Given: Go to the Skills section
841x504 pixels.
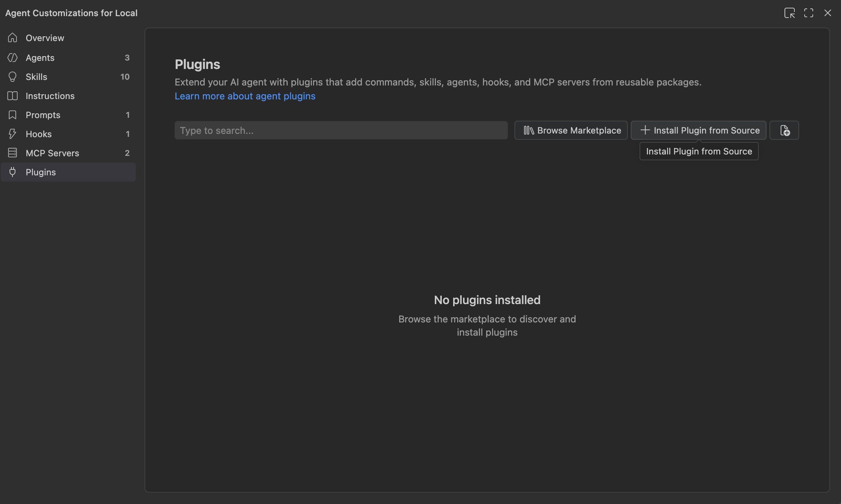Looking at the screenshot, I should point(68,77).
